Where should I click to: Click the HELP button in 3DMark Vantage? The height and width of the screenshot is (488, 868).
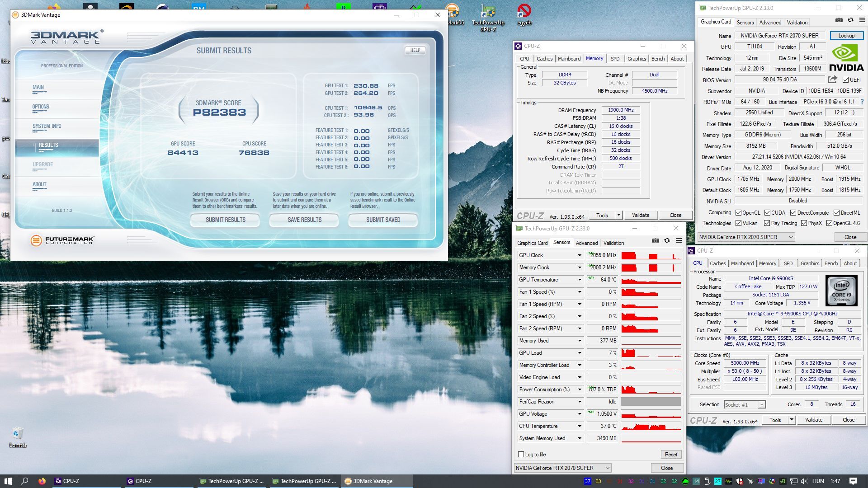pyautogui.click(x=415, y=51)
